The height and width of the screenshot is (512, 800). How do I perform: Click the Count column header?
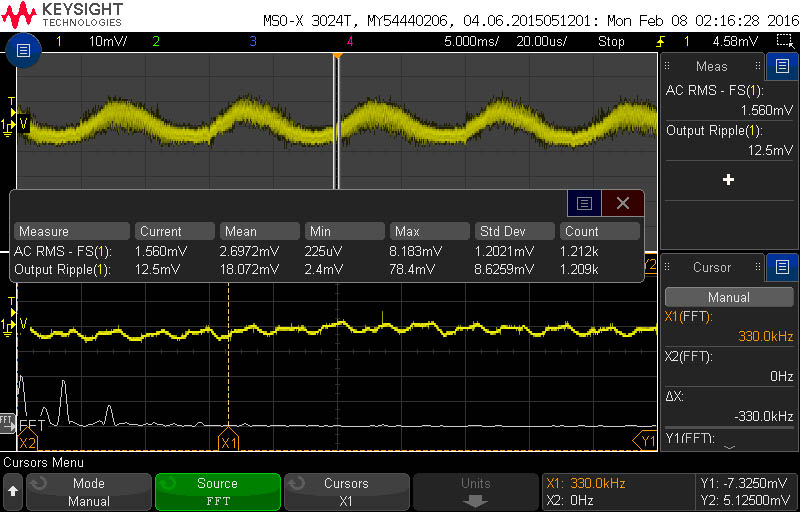tap(600, 232)
